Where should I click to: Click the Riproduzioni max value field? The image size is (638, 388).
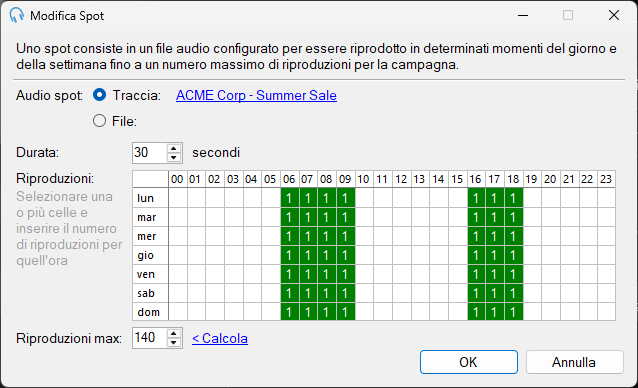[149, 338]
